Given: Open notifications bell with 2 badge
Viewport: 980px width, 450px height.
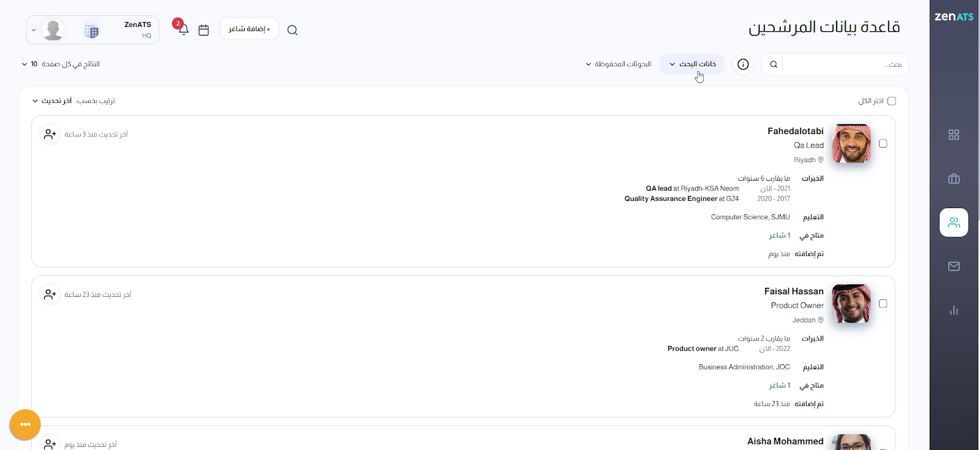Looking at the screenshot, I should 182,28.
